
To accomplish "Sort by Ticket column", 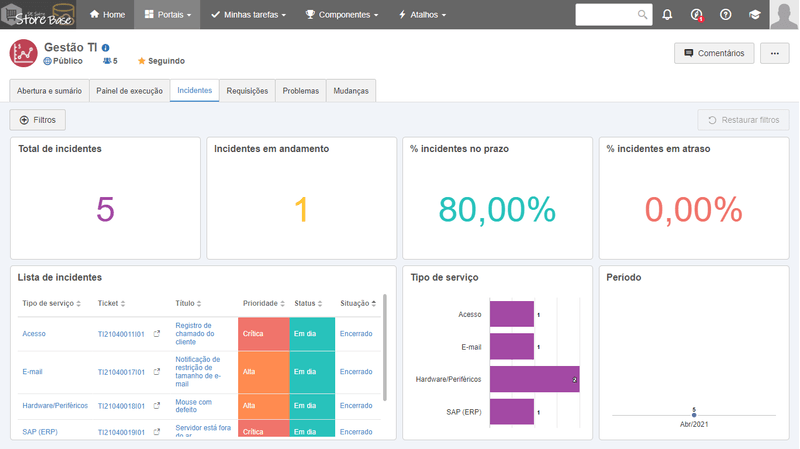I will [x=111, y=303].
